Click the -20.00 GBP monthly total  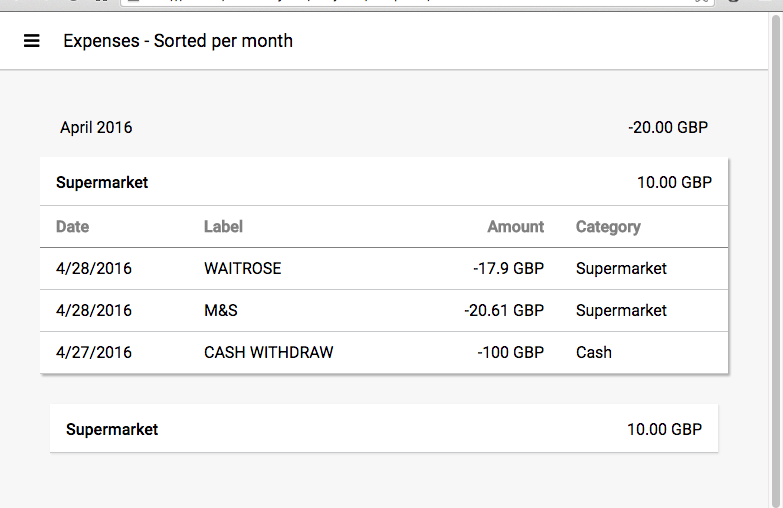click(668, 127)
